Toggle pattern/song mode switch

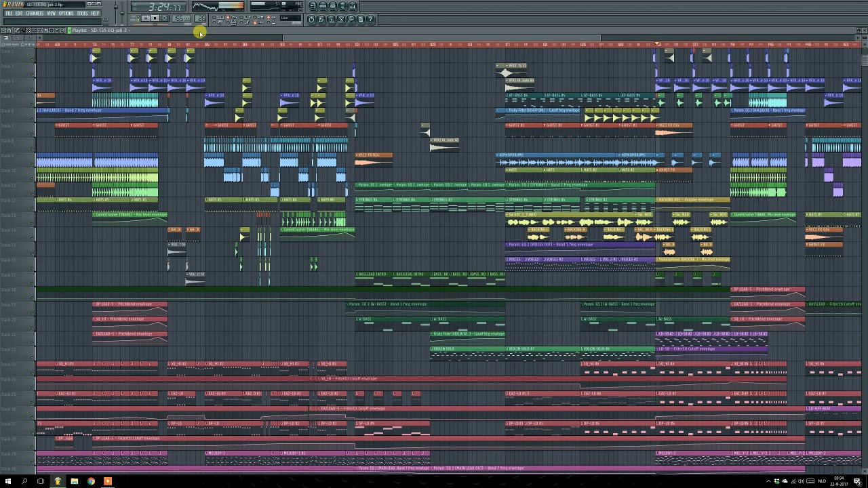(138, 18)
